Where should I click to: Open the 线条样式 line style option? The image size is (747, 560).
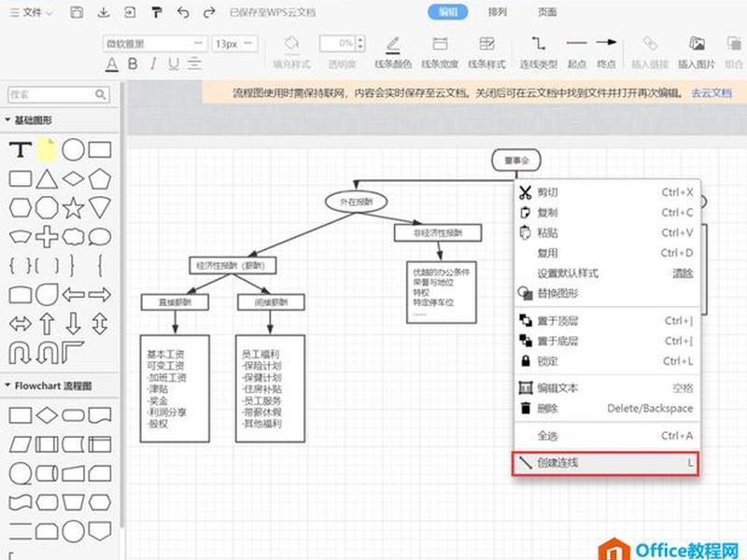[486, 52]
